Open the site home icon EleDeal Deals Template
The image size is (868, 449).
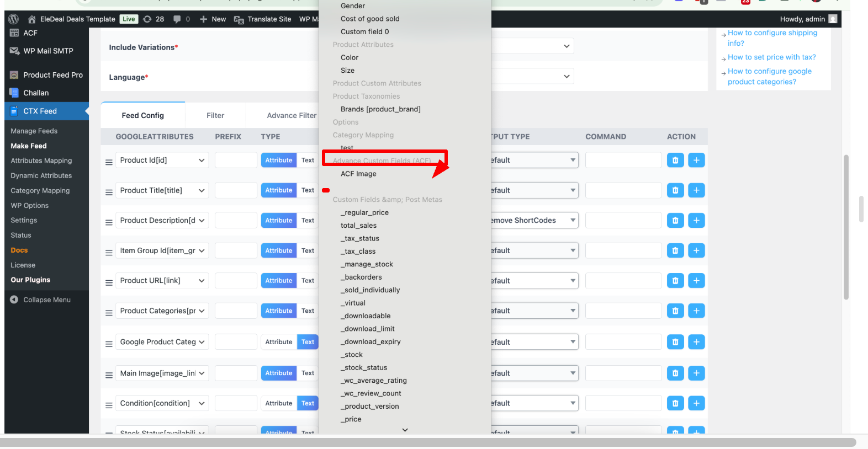pos(32,19)
